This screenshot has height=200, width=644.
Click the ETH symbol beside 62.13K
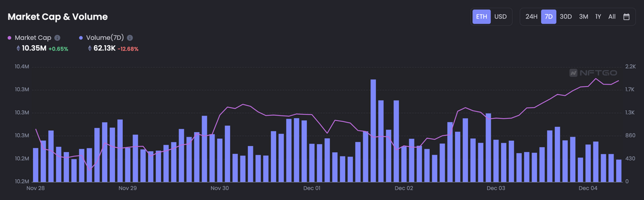pos(90,49)
